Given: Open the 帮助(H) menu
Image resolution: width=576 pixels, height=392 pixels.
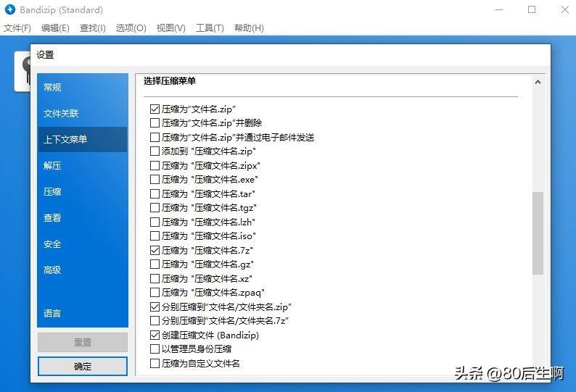Looking at the screenshot, I should (x=249, y=28).
